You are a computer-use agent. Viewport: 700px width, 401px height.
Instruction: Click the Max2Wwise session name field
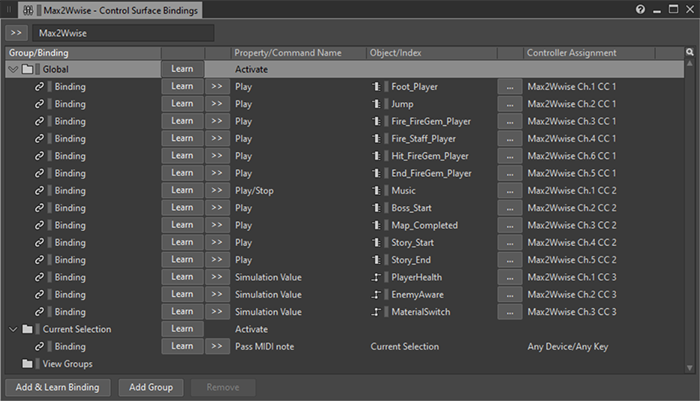[122, 33]
